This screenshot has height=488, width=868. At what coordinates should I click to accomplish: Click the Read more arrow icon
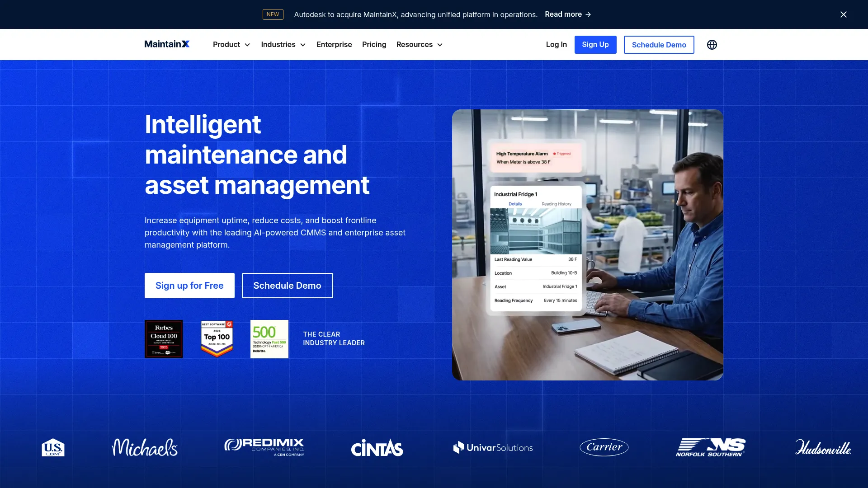pos(588,14)
